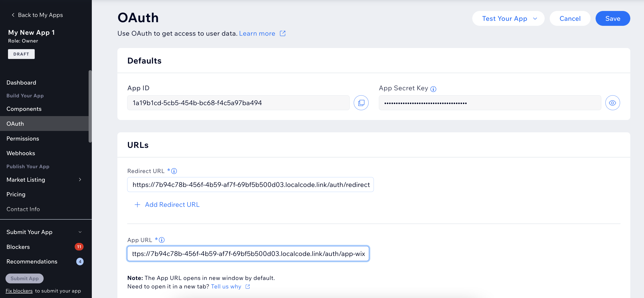Click the back arrow beside Back to My Apps

pyautogui.click(x=13, y=15)
